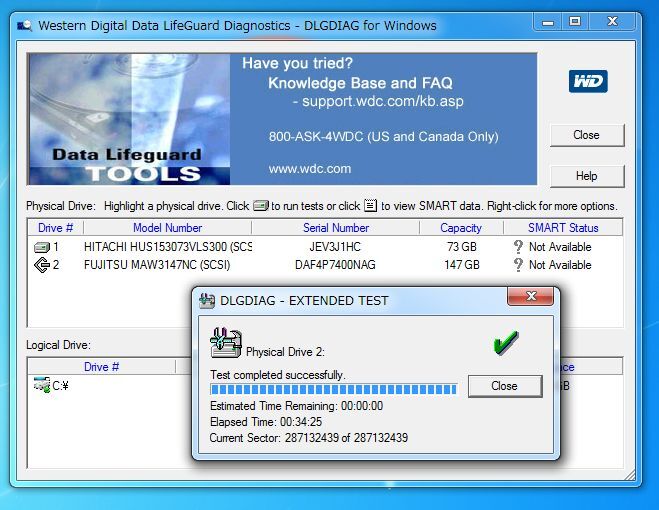Click the SMART Status column header
The width and height of the screenshot is (659, 510).
[562, 228]
